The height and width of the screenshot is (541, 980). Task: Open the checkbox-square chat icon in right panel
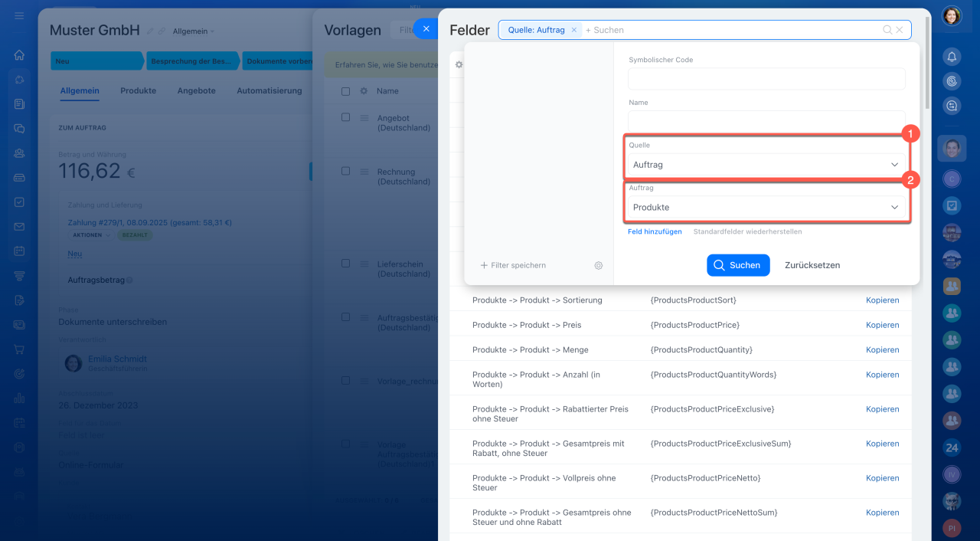952,205
